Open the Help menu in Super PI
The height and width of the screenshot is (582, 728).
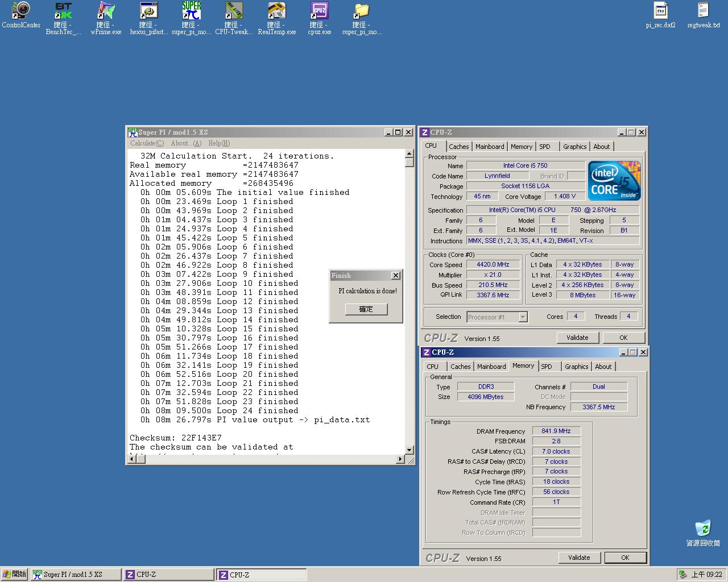point(218,143)
